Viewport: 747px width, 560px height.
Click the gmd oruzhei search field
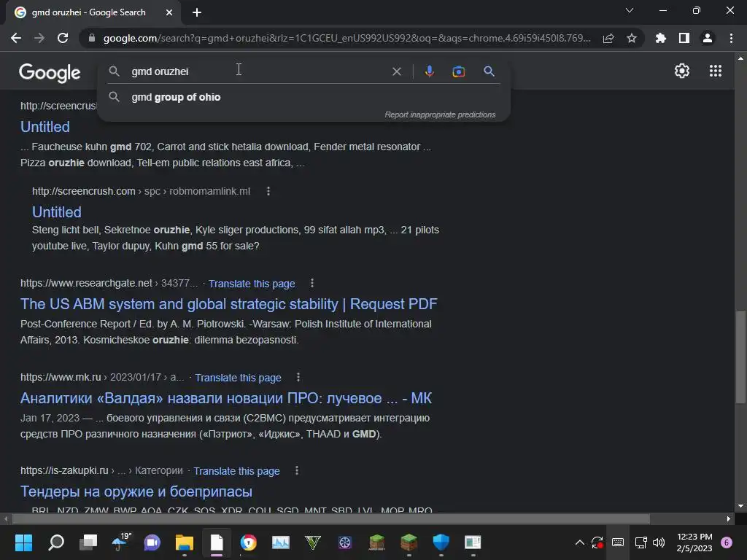(x=258, y=71)
